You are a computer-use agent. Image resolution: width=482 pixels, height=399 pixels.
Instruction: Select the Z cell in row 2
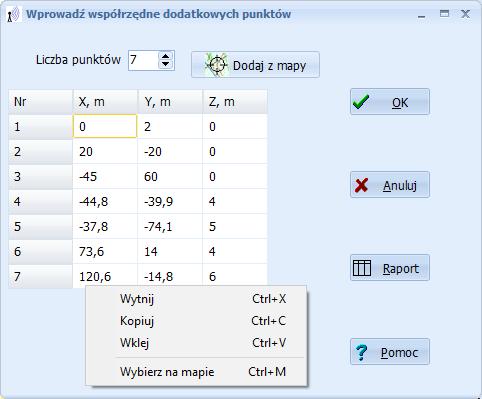coord(235,152)
